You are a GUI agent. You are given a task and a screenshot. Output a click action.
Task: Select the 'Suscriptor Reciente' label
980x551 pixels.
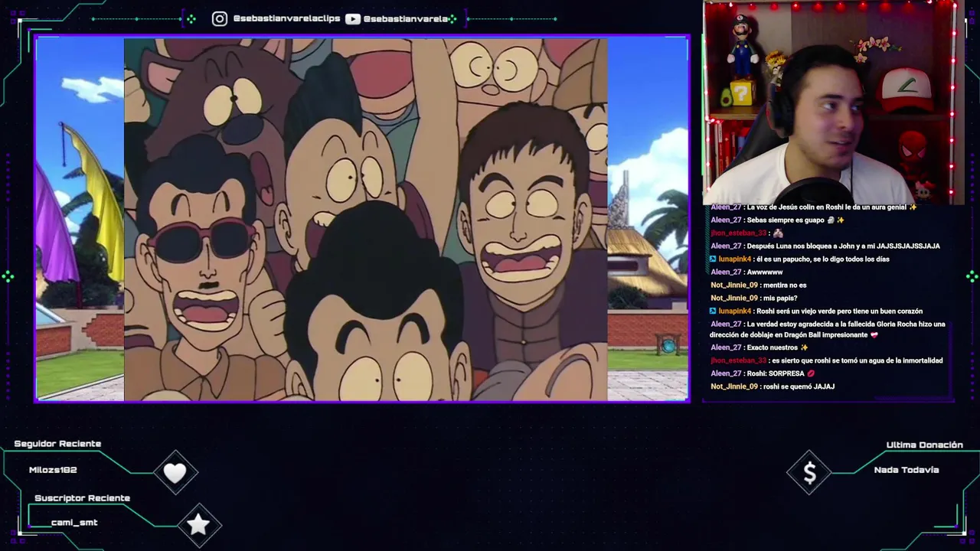pos(82,498)
